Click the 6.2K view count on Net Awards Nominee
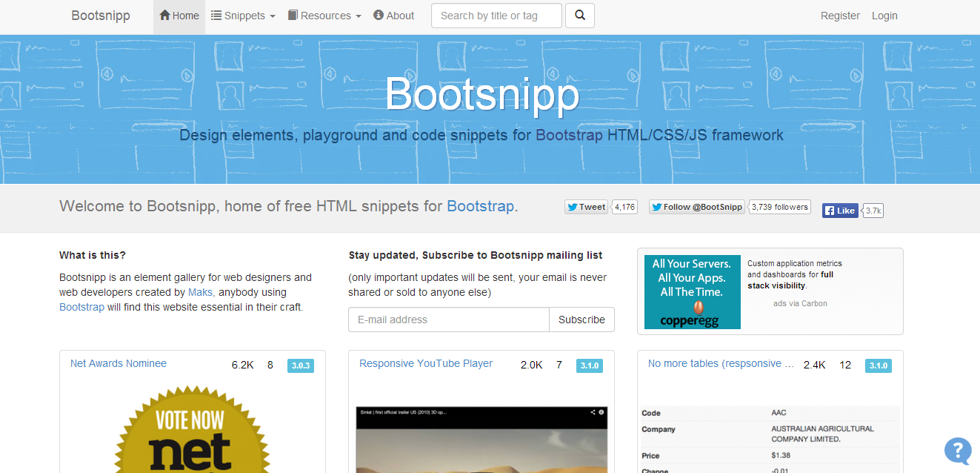 [243, 365]
